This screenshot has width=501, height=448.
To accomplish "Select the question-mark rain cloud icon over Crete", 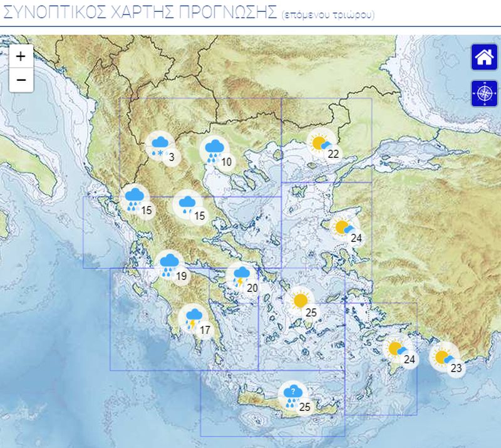I will tap(293, 396).
